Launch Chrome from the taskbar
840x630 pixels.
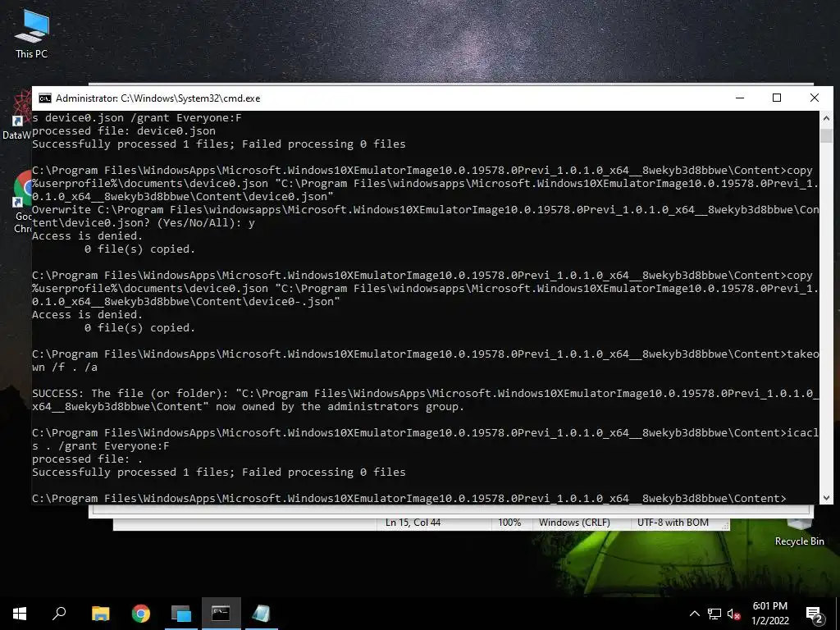click(141, 614)
